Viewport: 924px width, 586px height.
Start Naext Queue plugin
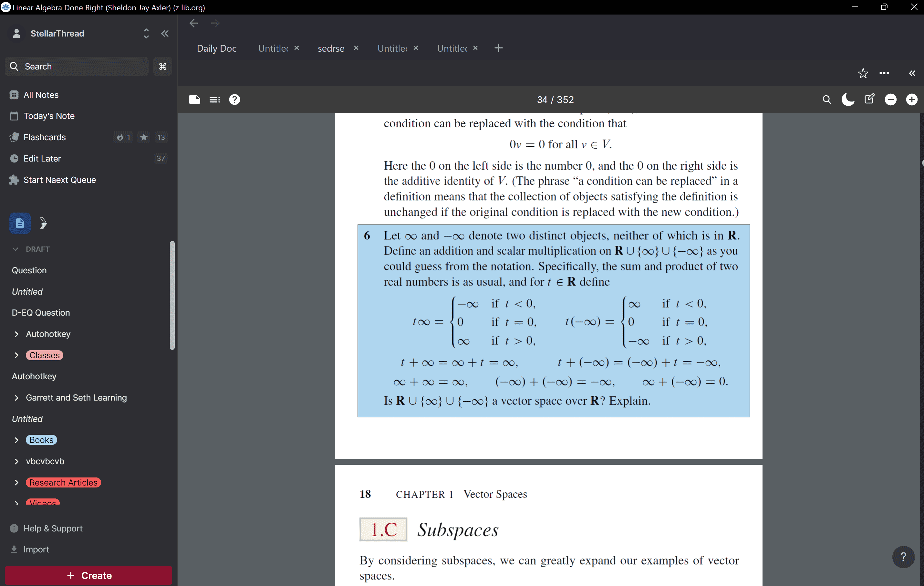[x=59, y=180]
